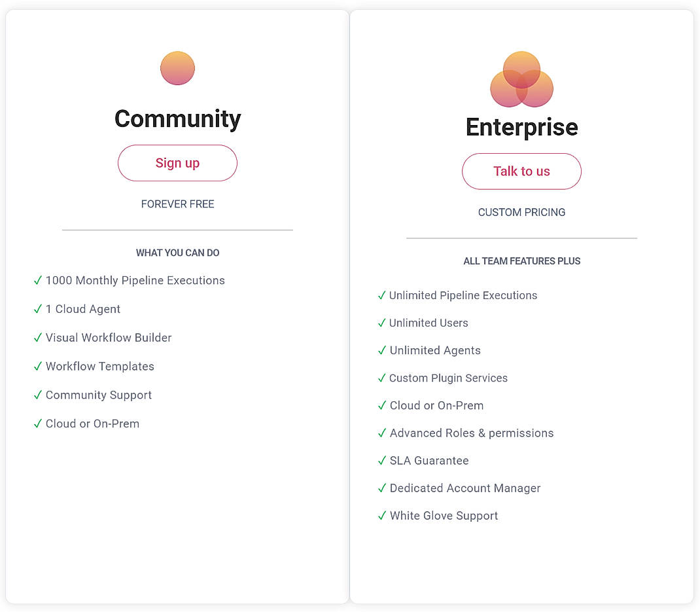
Task: Click the checkmark beside Unlimited Pipeline Executions
Action: coord(382,295)
